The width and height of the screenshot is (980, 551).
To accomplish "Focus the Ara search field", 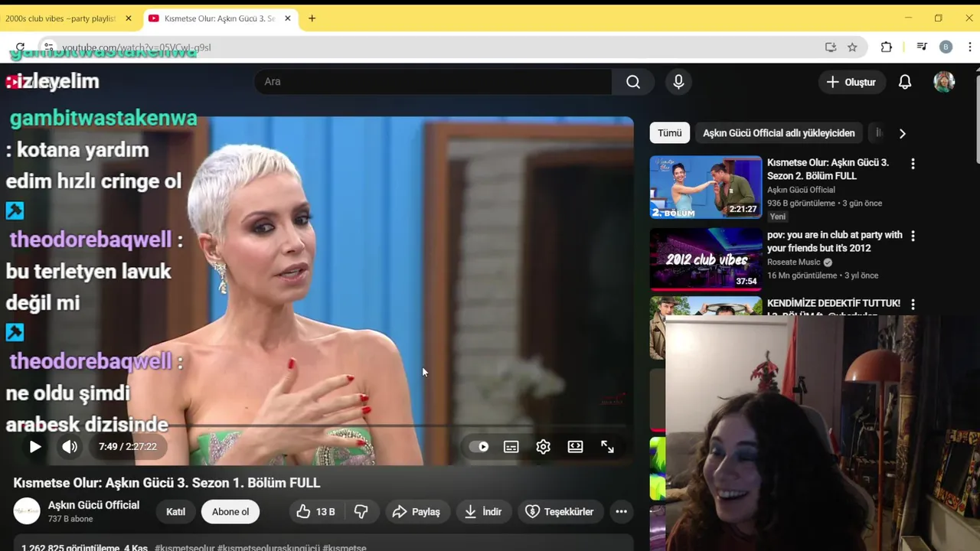I will pyautogui.click(x=433, y=82).
